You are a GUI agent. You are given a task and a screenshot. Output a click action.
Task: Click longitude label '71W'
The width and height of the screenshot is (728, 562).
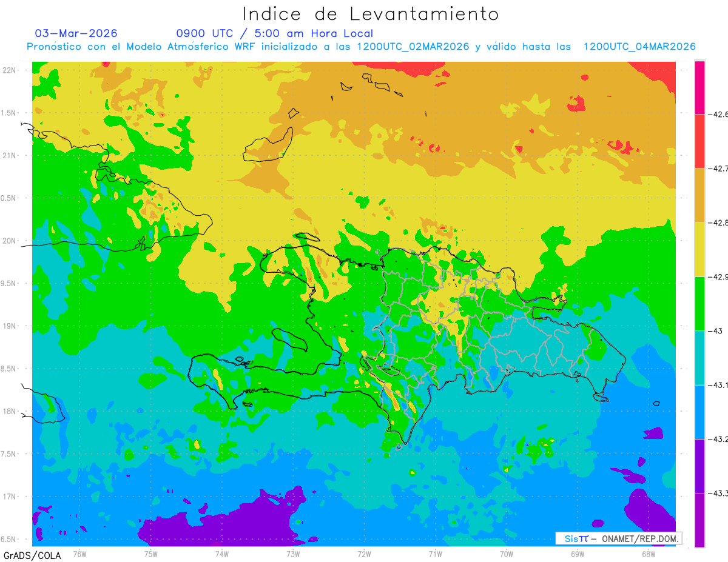click(435, 554)
